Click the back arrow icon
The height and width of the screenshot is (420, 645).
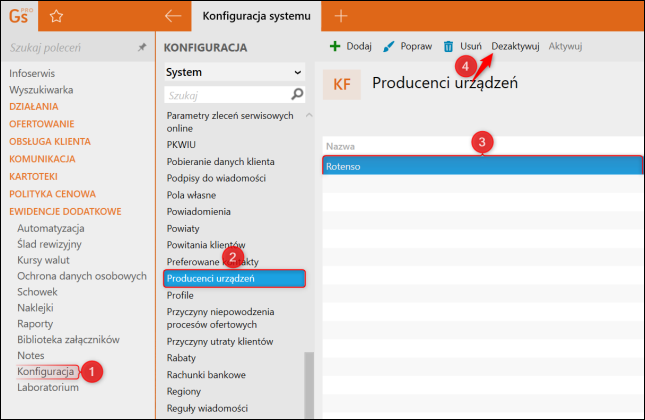point(173,16)
